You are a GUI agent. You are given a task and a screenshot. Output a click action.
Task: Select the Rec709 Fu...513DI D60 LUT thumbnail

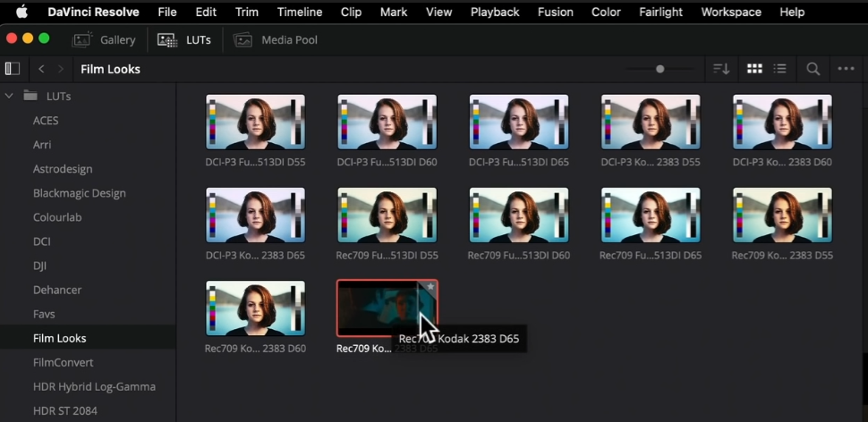[519, 215]
